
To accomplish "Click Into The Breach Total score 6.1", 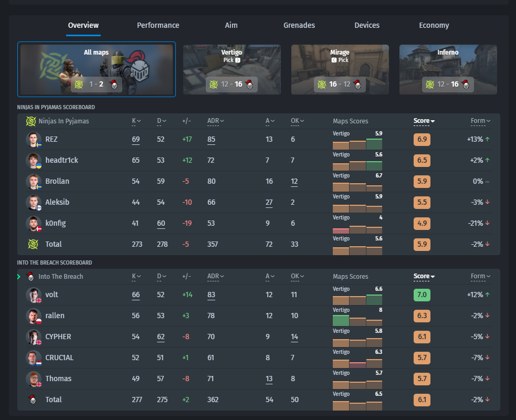I will coord(422,400).
